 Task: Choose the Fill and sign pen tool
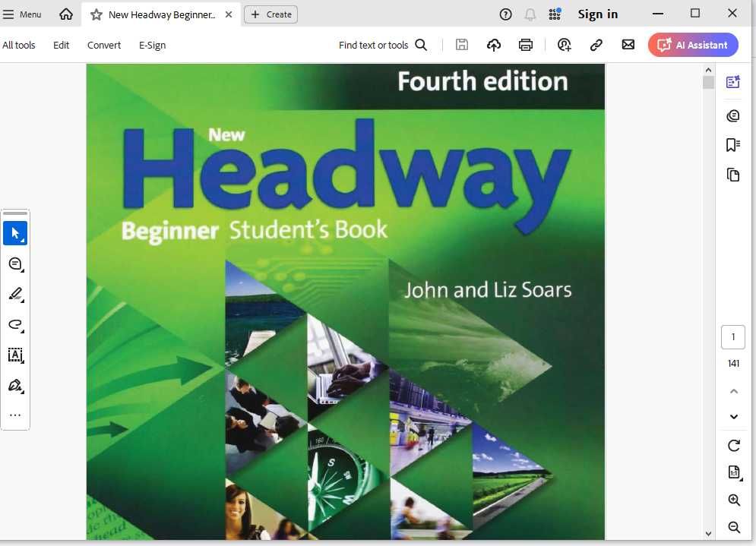pos(15,386)
